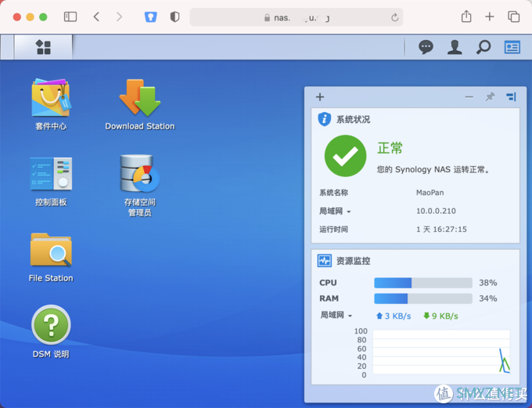Minimize the widget panel
532x408 pixels.
coord(469,97)
